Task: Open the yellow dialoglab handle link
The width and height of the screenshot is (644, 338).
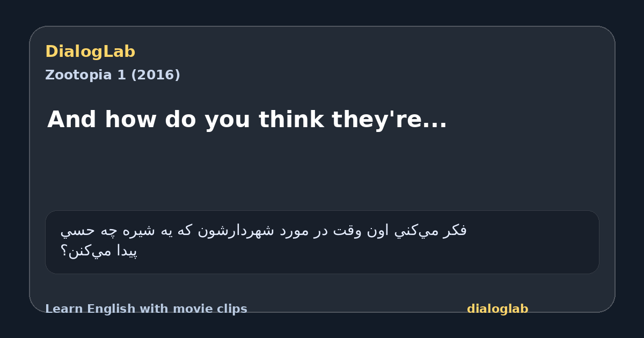Action: click(497, 309)
